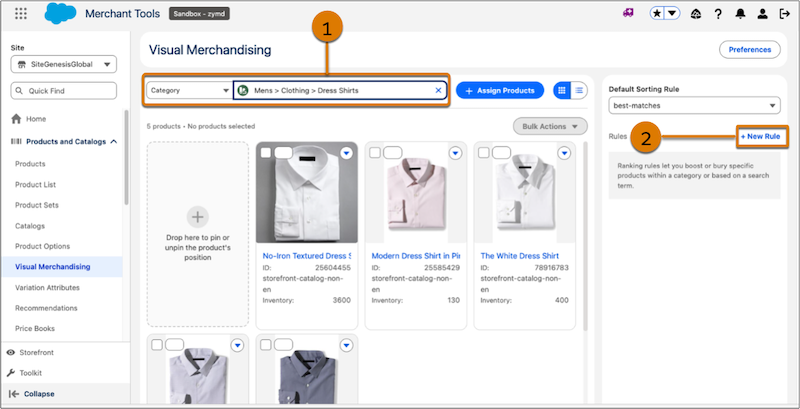This screenshot has height=409, width=800.
Task: Open Default Sorting Rule best-matches dropdown
Action: (694, 106)
